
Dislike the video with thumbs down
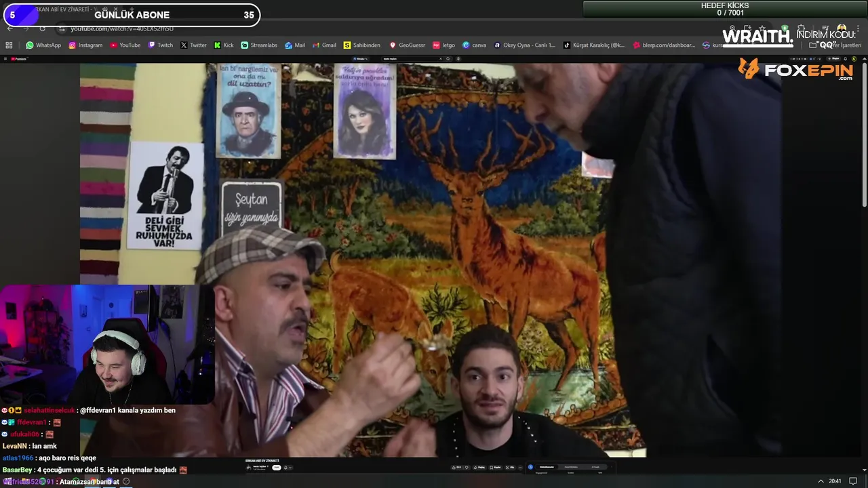coord(467,467)
